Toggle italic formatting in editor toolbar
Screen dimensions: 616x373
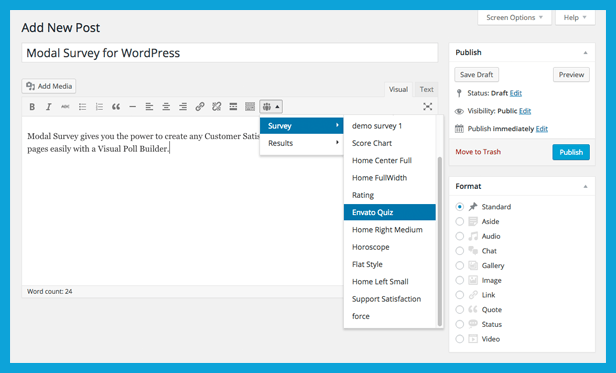49,107
